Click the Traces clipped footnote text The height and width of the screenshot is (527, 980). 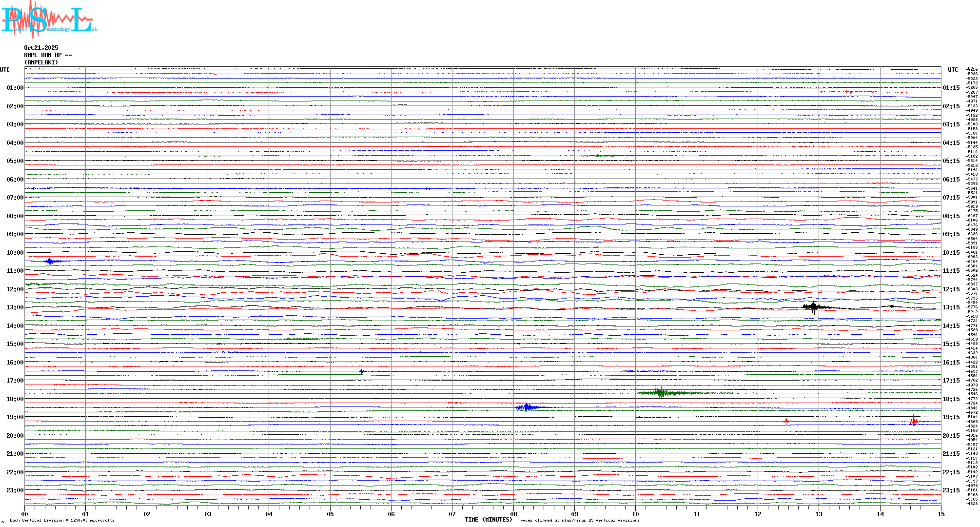coord(578,520)
